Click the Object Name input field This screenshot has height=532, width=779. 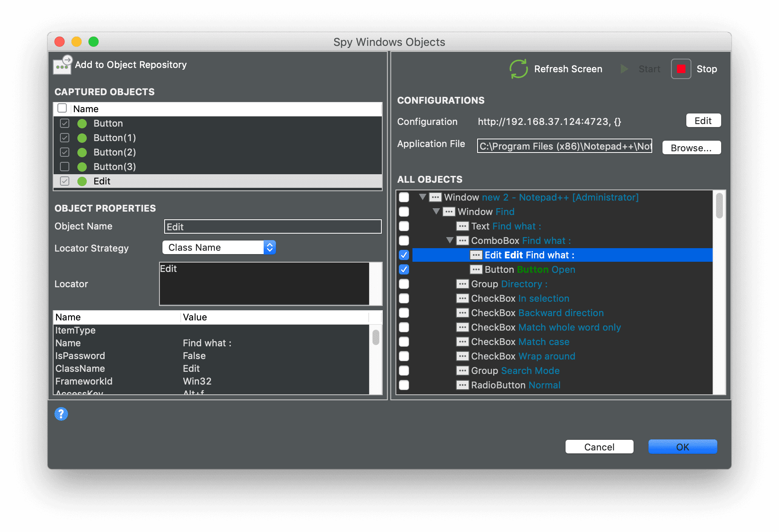click(273, 226)
